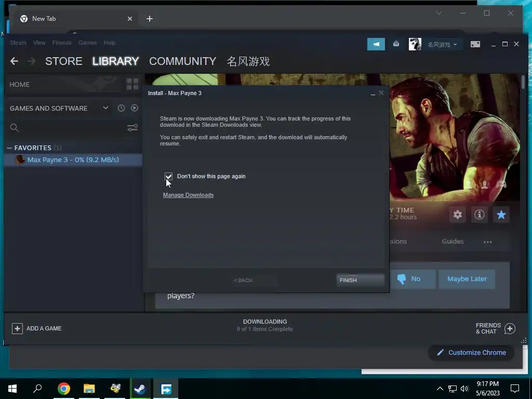Close the Install - Max Payne 3 dialog
This screenshot has width=532, height=399.
tap(381, 92)
